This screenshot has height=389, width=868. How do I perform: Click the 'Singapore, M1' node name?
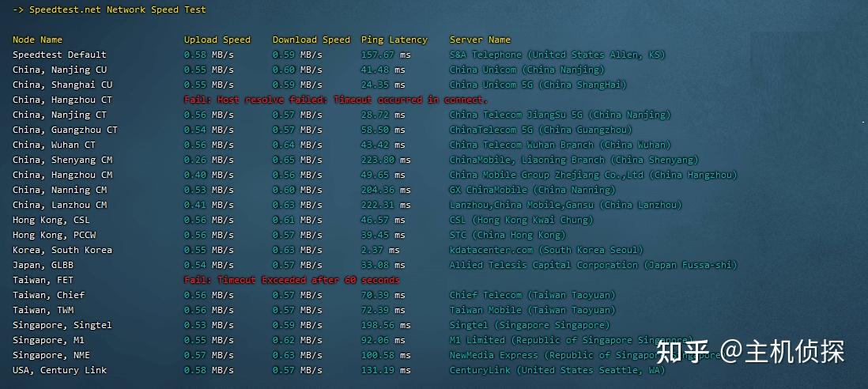pyautogui.click(x=48, y=339)
